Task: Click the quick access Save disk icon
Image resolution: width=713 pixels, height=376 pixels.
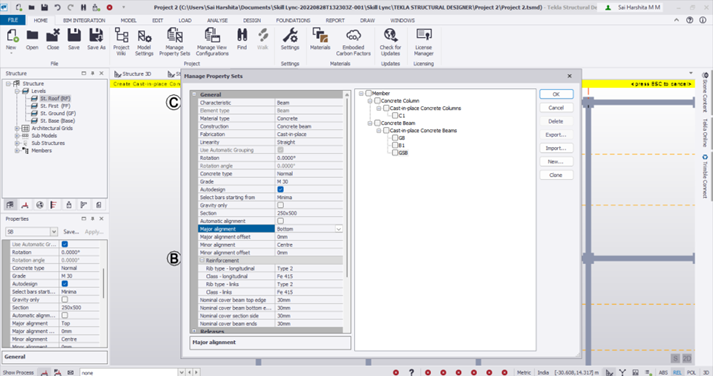Action: [45, 7]
